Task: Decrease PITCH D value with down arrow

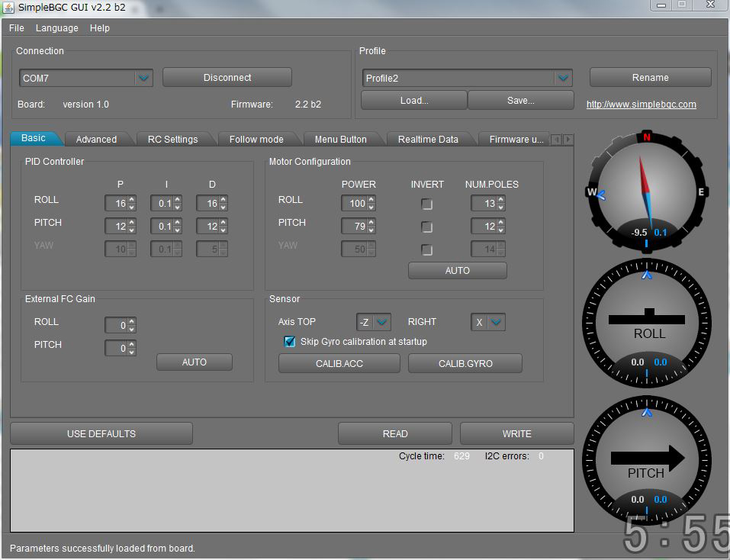Action: 223,230
